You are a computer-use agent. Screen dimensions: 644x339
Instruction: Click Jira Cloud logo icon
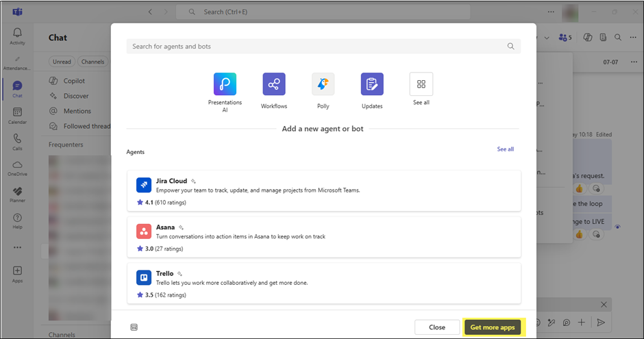[x=144, y=185]
